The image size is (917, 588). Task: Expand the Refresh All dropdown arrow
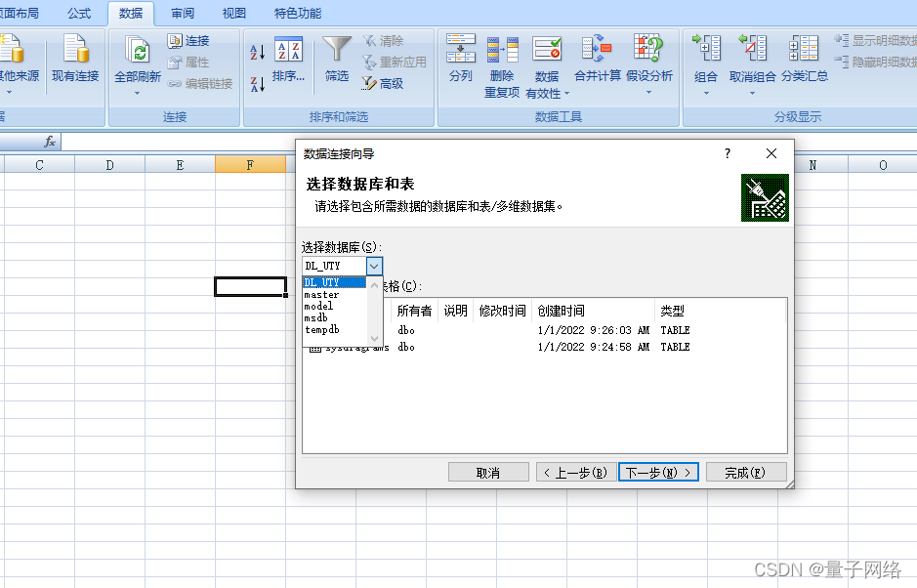[x=138, y=93]
